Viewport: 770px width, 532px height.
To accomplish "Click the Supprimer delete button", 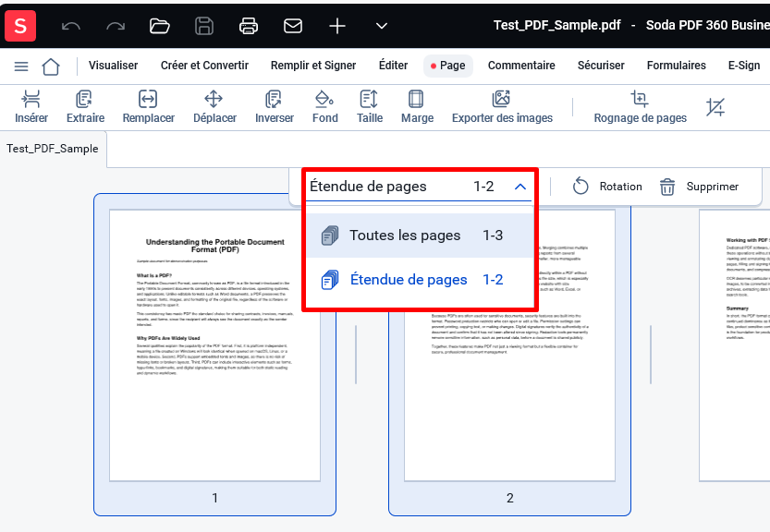I will click(x=699, y=187).
